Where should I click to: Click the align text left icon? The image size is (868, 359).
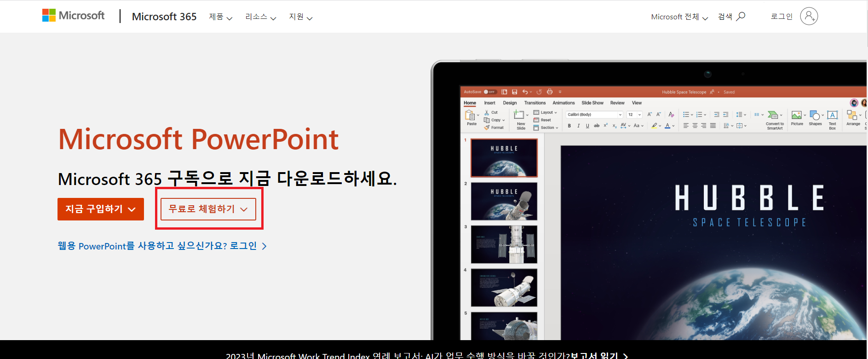pyautogui.click(x=686, y=126)
